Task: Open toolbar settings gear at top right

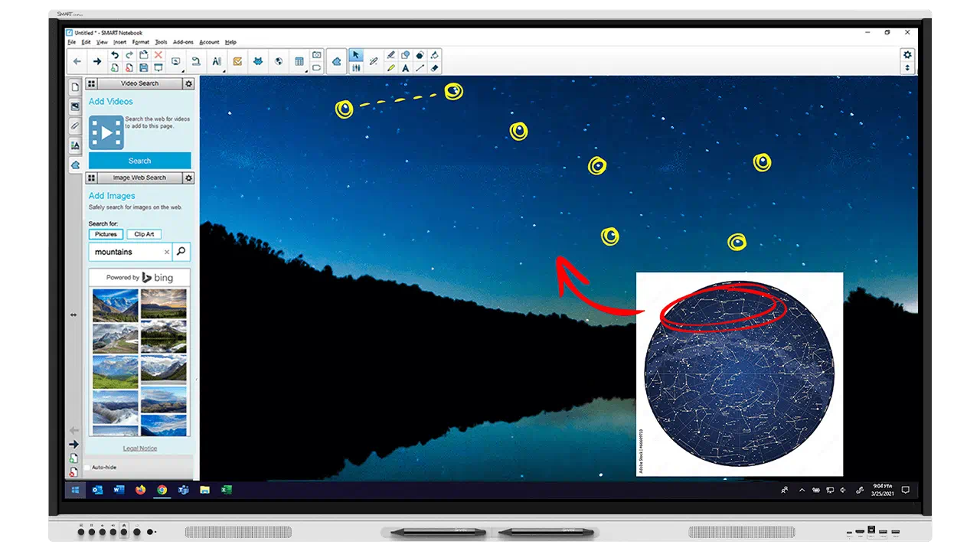Action: coord(907,55)
